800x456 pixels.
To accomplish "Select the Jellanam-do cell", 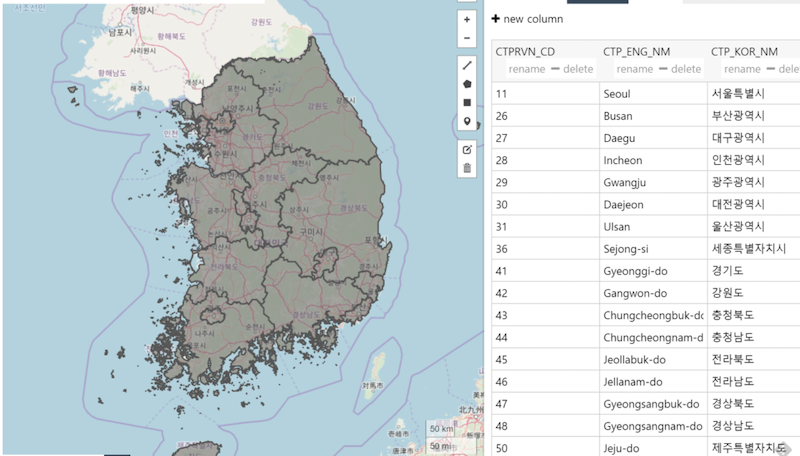I will [x=653, y=382].
